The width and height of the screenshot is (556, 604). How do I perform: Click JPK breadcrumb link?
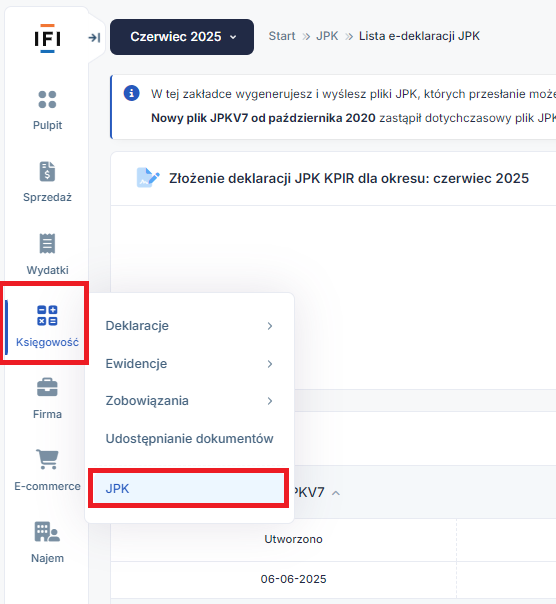327,36
